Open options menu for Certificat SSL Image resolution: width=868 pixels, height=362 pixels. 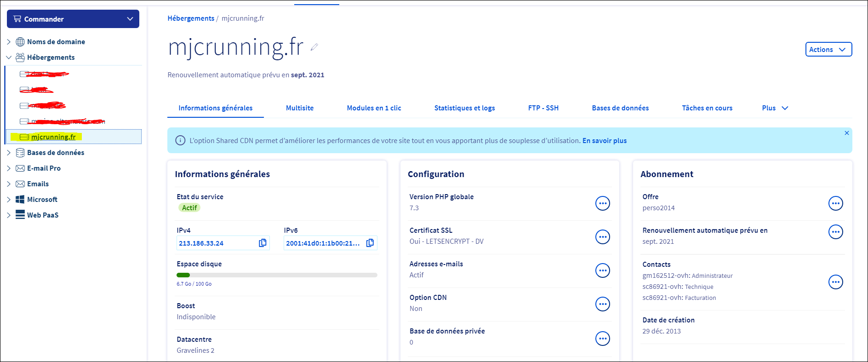(602, 237)
